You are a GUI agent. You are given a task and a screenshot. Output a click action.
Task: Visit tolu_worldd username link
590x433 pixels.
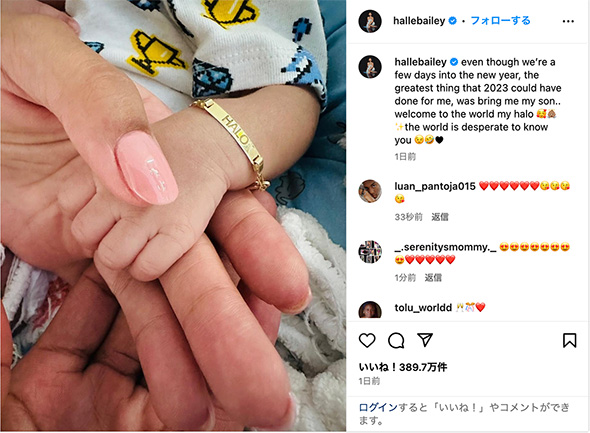click(423, 308)
